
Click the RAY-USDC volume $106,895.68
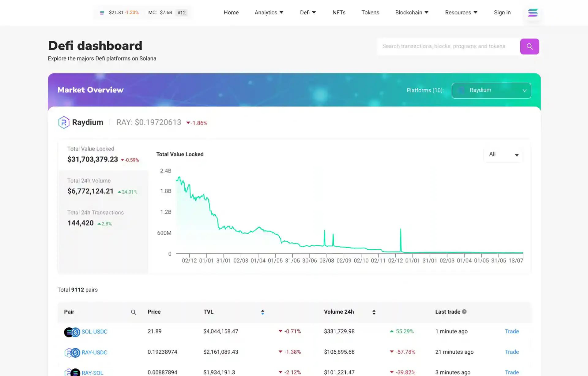pyautogui.click(x=339, y=352)
